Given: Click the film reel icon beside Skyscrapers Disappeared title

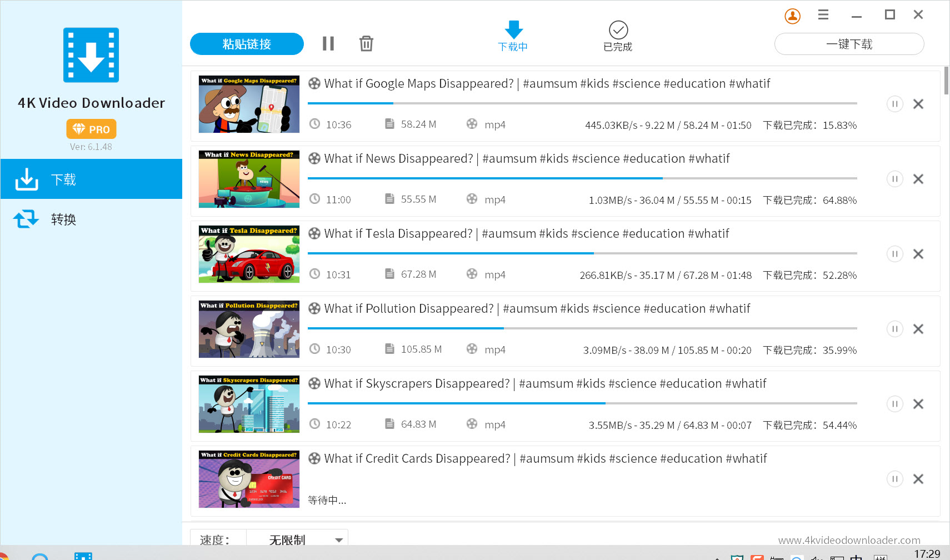Looking at the screenshot, I should coord(314,383).
